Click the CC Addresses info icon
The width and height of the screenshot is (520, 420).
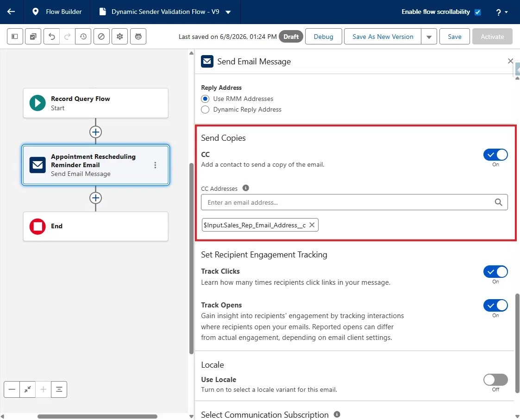246,188
